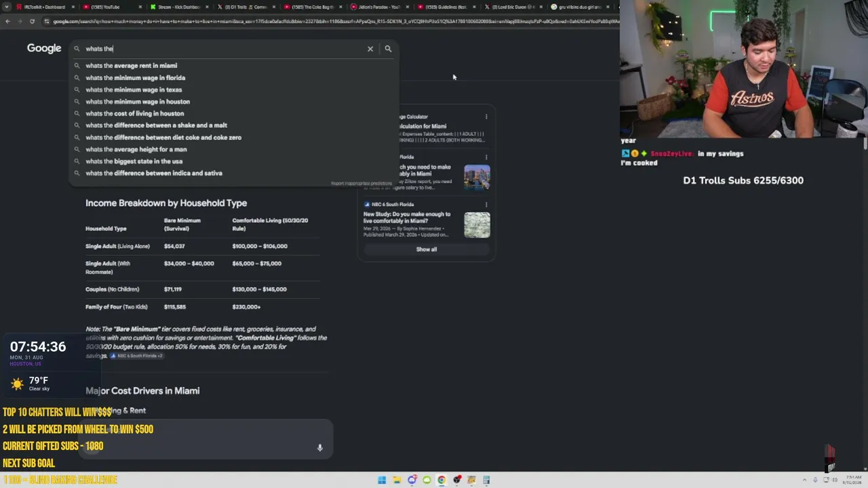The image size is (868, 488).
Task: Open the Windows Start menu
Action: pyautogui.click(x=382, y=480)
